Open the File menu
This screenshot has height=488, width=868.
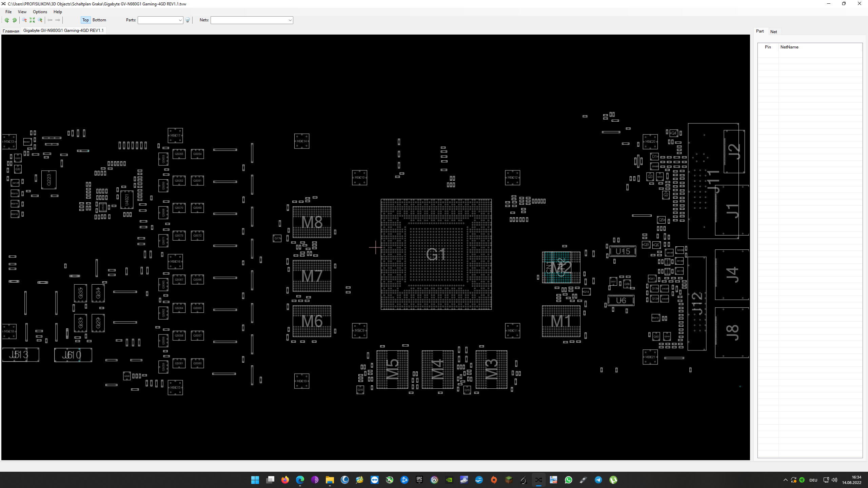(x=8, y=12)
